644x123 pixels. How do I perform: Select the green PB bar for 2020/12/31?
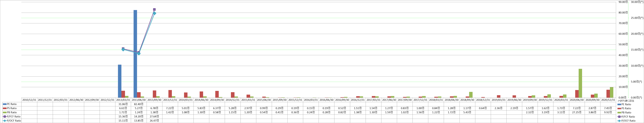click(x=611, y=92)
